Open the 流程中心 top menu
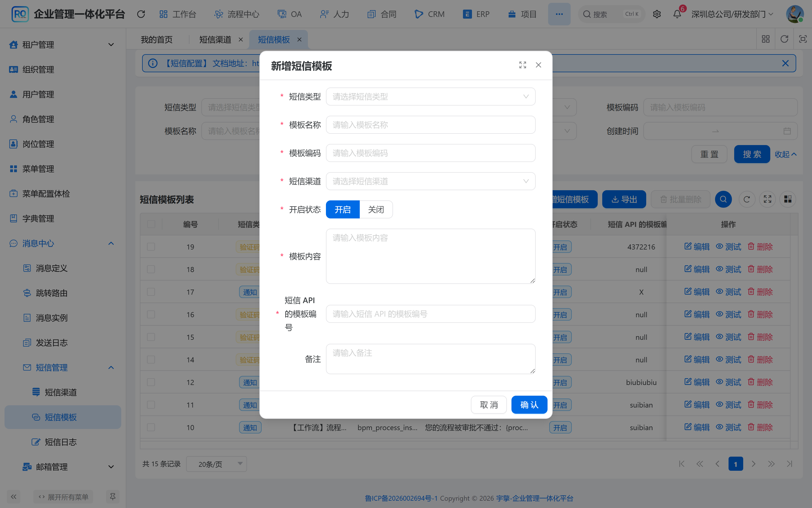This screenshot has width=812, height=508. 237,14
